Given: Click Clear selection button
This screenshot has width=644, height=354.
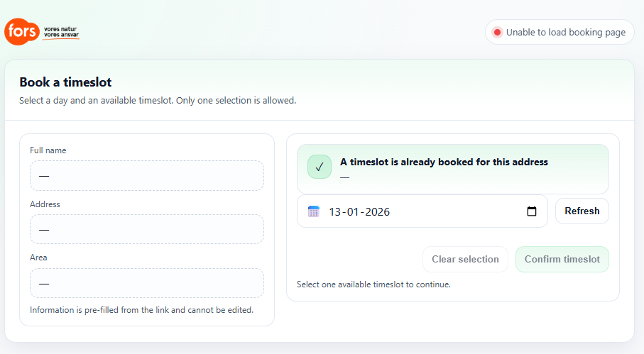Looking at the screenshot, I should [x=465, y=259].
